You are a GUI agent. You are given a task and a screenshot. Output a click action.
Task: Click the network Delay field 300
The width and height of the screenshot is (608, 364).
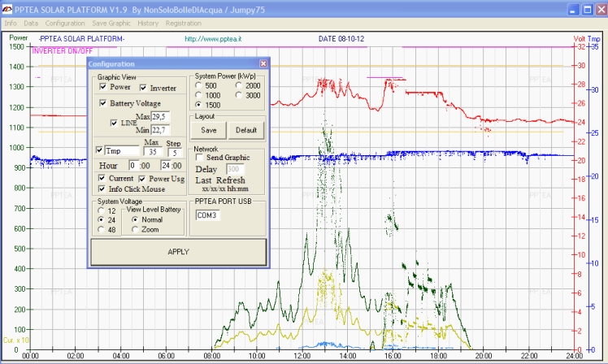pyautogui.click(x=235, y=169)
